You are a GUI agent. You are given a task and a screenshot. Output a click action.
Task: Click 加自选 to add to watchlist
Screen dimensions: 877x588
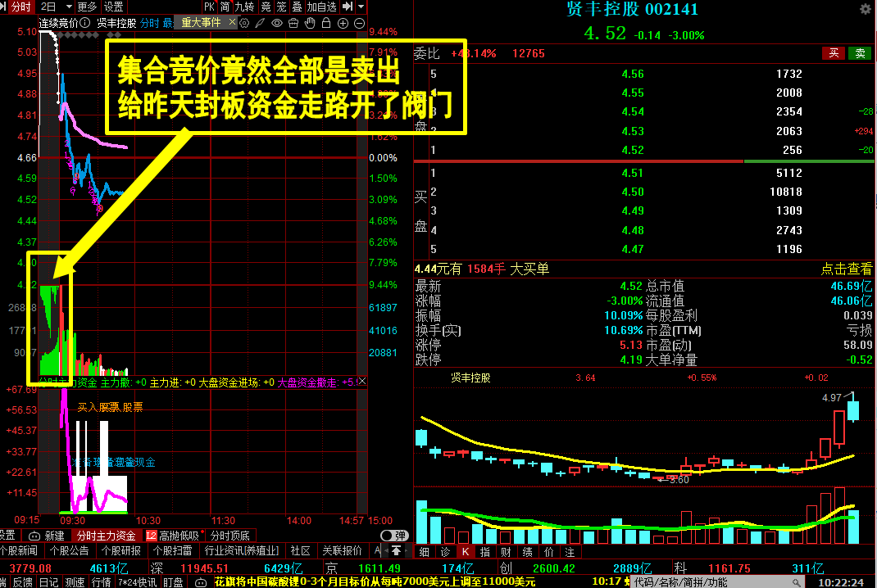pyautogui.click(x=321, y=7)
